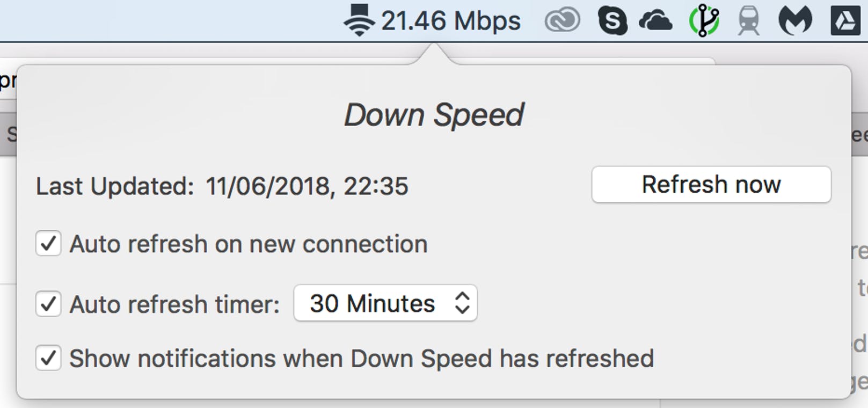
Task: Click the Down Speed popover title
Action: (434, 115)
